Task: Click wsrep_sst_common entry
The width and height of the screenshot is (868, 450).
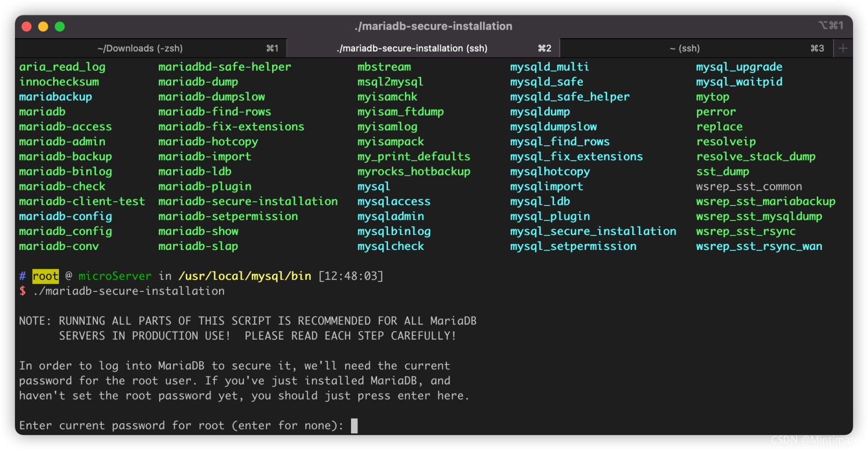Action: (x=749, y=187)
